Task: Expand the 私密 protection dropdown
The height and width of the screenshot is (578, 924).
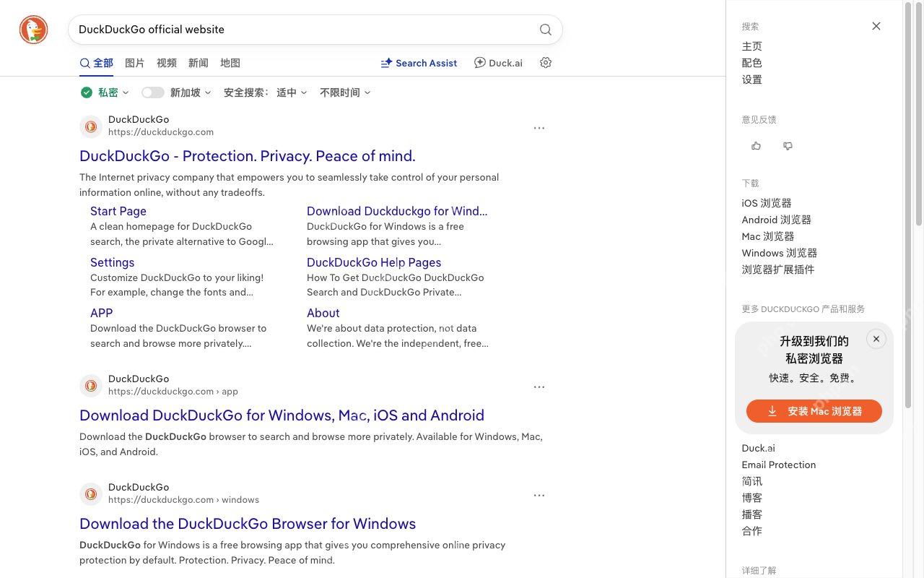Action: [106, 92]
